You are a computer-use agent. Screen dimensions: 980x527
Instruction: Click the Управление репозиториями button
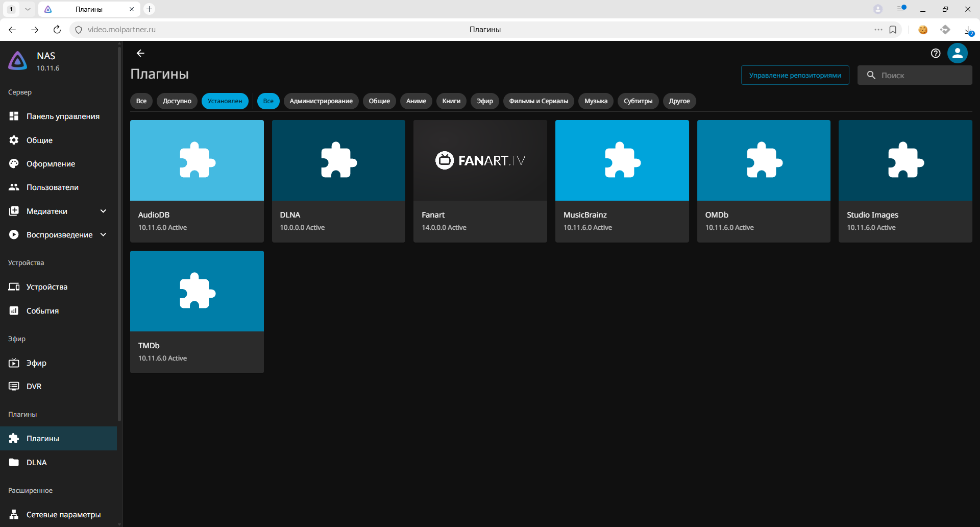pos(795,75)
